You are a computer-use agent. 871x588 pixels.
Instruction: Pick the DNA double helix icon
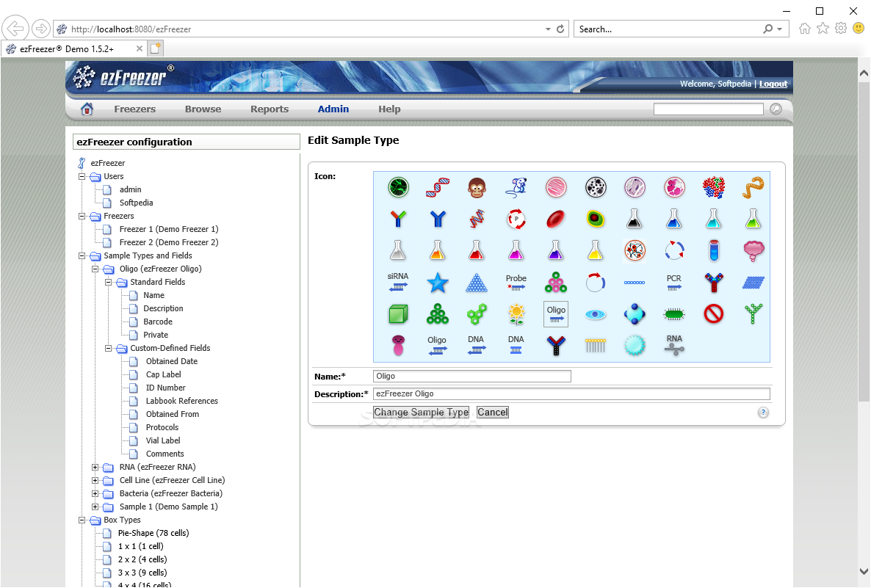click(x=438, y=188)
